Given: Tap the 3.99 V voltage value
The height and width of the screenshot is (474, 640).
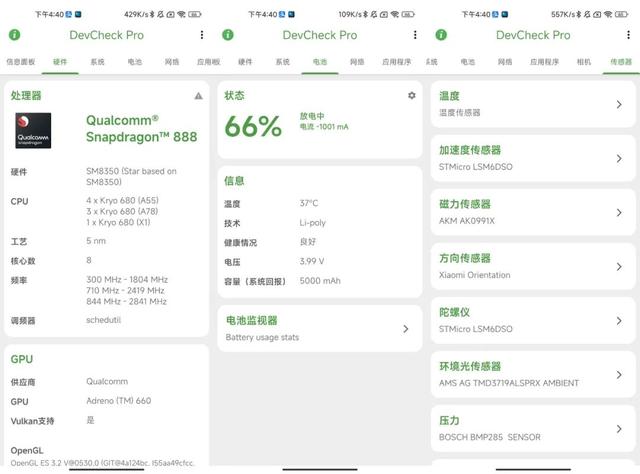Looking at the screenshot, I should click(312, 261).
